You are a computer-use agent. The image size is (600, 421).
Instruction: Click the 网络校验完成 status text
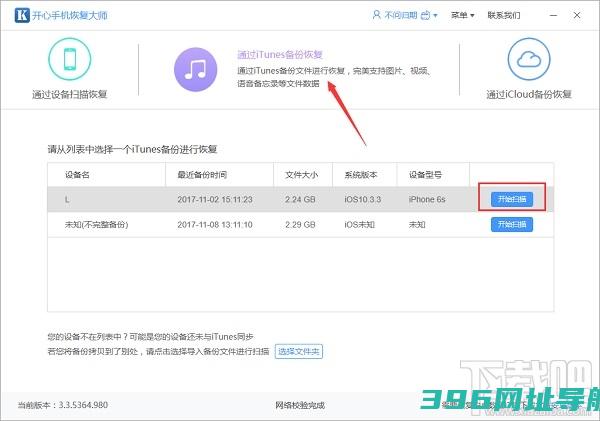tap(300, 405)
